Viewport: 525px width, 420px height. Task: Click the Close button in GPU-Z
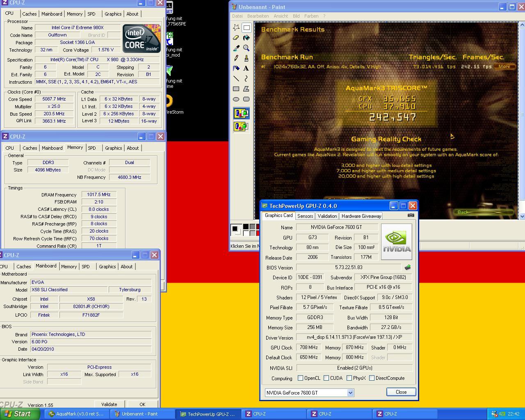pos(401,392)
